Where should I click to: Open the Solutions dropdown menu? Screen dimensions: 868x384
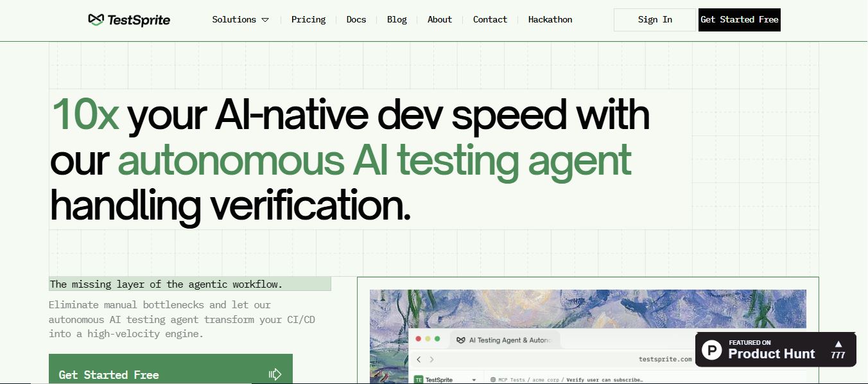(240, 20)
